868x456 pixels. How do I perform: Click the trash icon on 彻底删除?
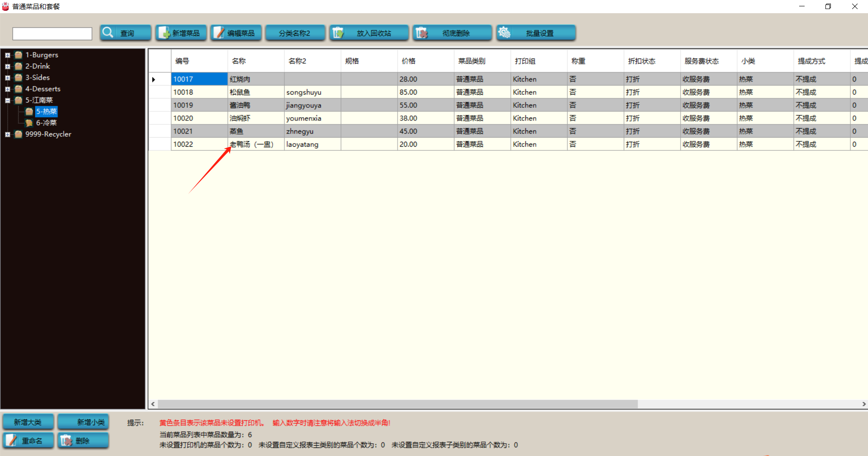(422, 33)
